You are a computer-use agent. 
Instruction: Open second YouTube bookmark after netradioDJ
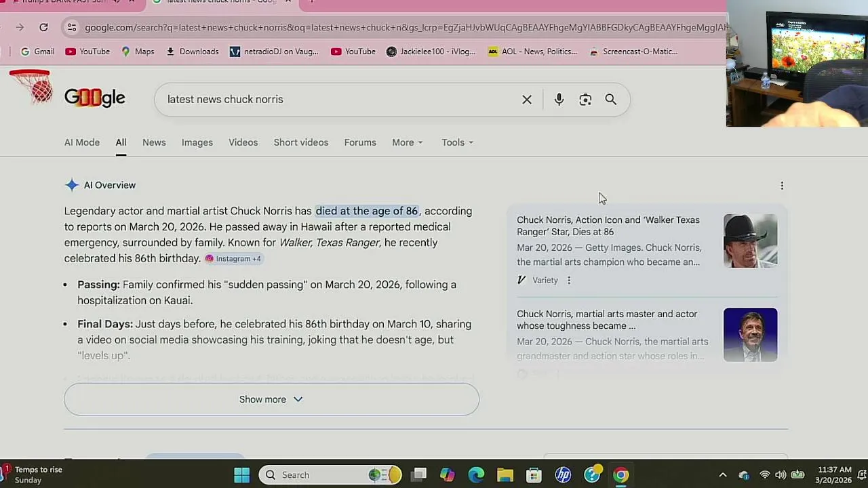[353, 52]
